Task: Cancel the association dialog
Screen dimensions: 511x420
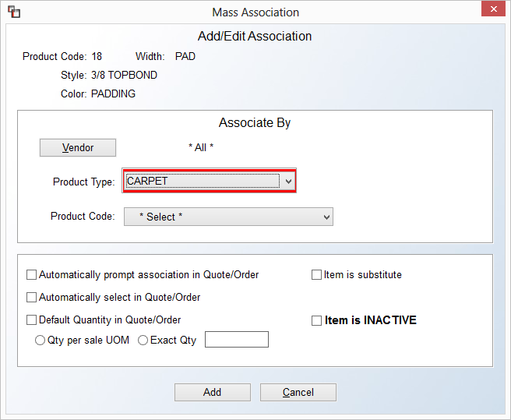Action: (298, 392)
